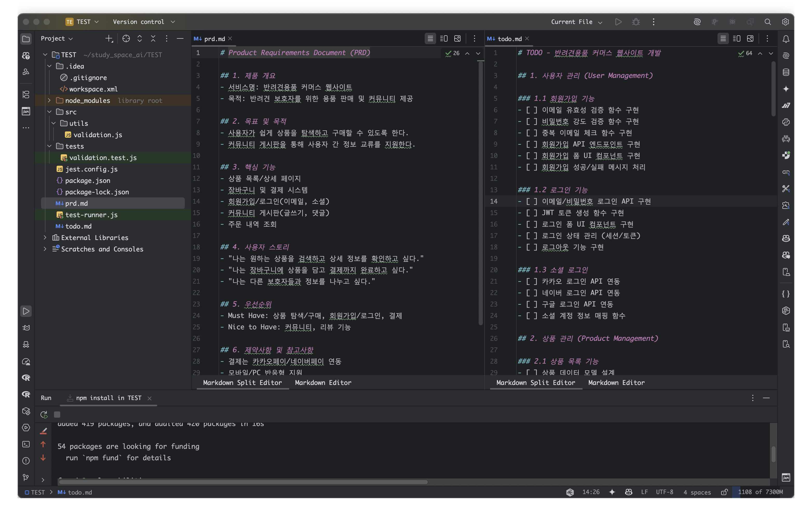812x520 pixels.
Task: Open the Database tool window icon
Action: 786,72
